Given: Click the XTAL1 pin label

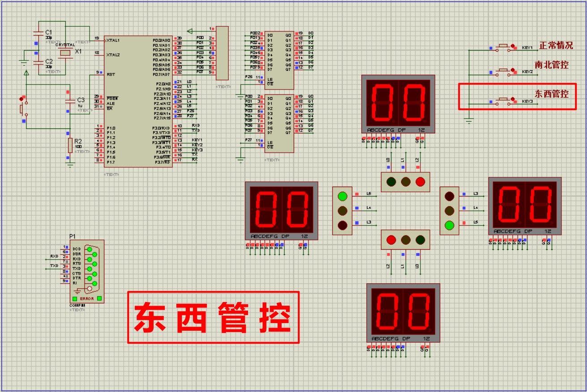Looking at the screenshot, I should pos(112,40).
